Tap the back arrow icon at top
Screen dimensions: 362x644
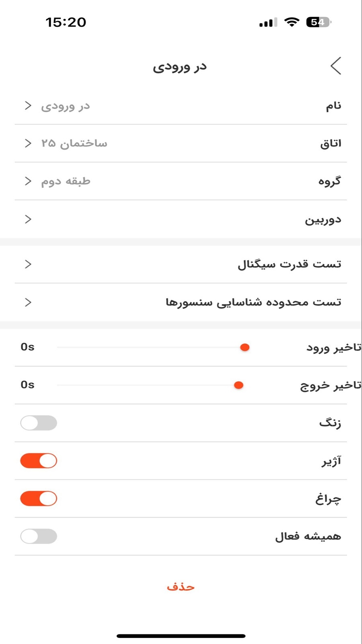[x=336, y=66]
